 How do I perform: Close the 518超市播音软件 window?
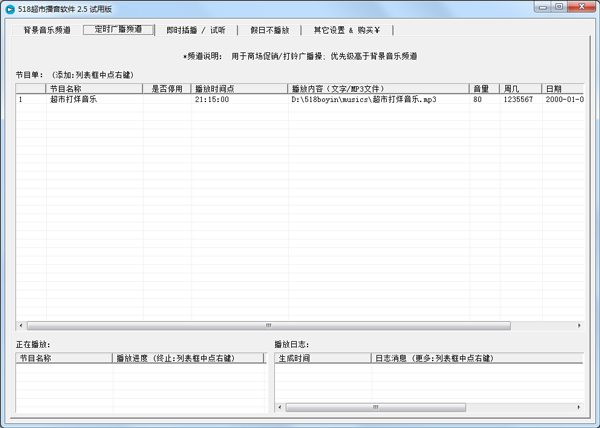pyautogui.click(x=582, y=7)
